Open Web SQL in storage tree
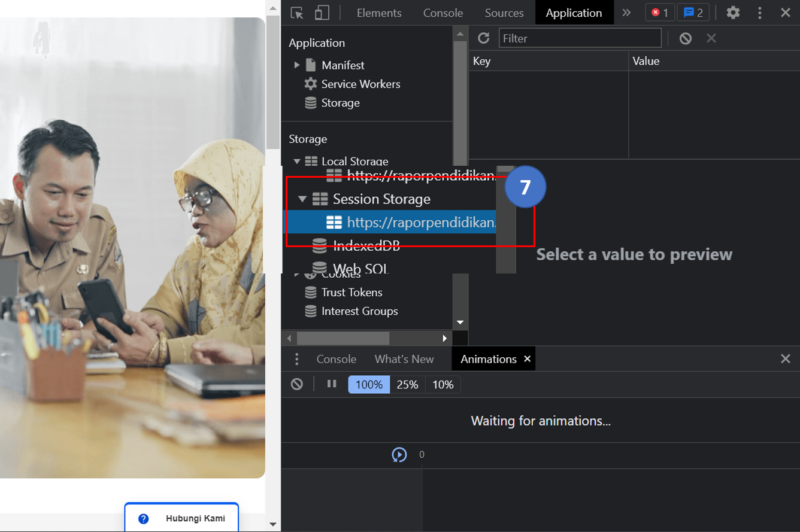Viewport: 800px width, 532px height. (360, 268)
